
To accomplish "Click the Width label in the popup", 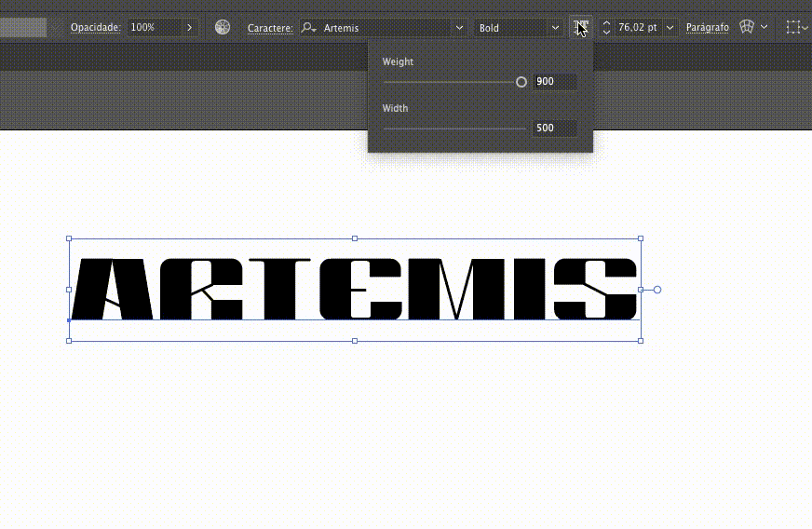I will tap(395, 108).
